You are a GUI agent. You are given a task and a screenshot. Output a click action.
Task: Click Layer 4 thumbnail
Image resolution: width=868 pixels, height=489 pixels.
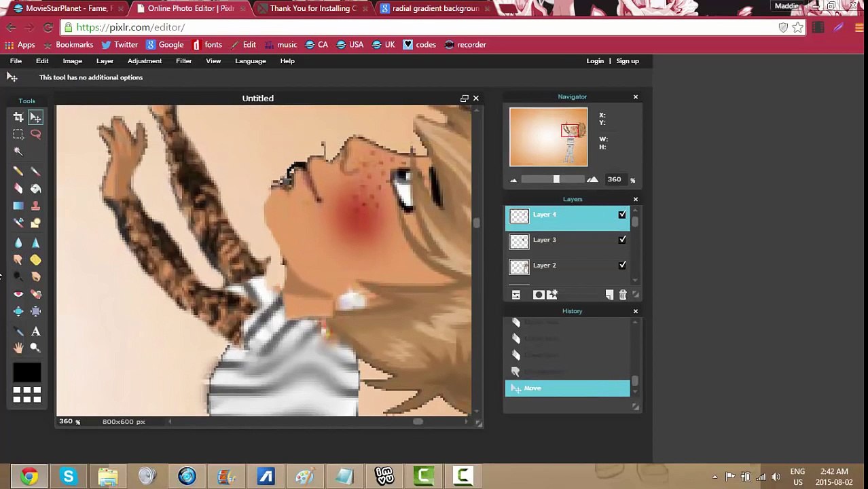pyautogui.click(x=519, y=216)
